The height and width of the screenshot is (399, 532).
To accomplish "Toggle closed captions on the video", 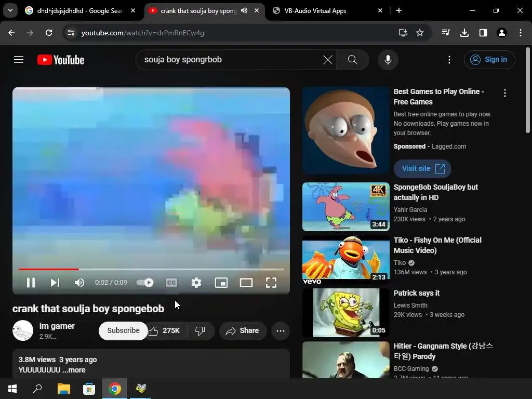I will coord(171,283).
